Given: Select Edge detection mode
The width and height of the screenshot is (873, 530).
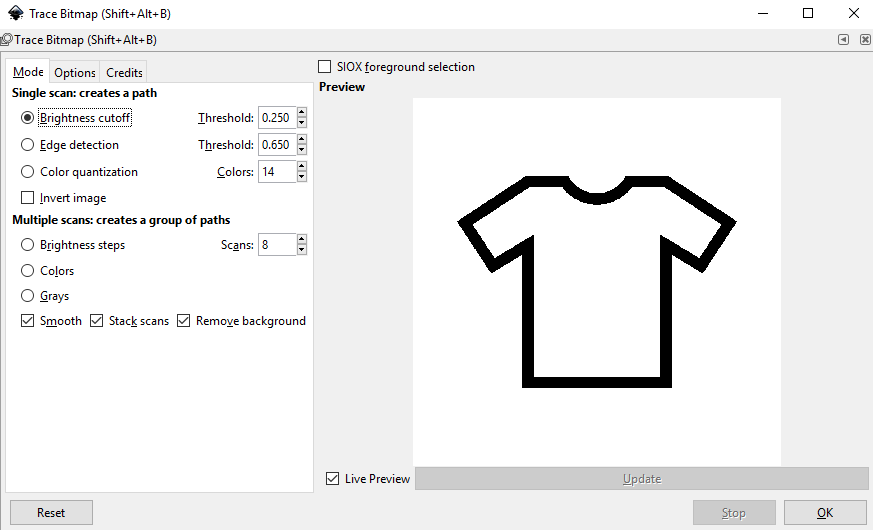Looking at the screenshot, I should tap(27, 145).
